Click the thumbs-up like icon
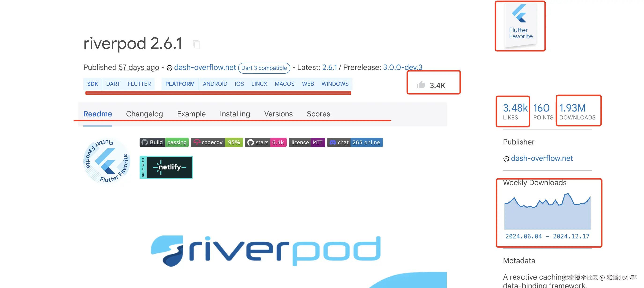 pos(421,85)
